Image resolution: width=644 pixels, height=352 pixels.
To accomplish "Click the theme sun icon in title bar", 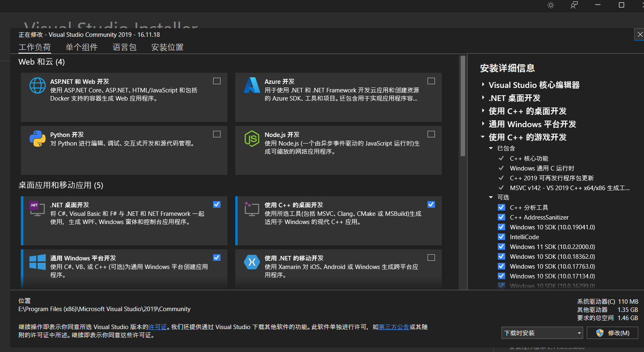I will click(x=551, y=5).
